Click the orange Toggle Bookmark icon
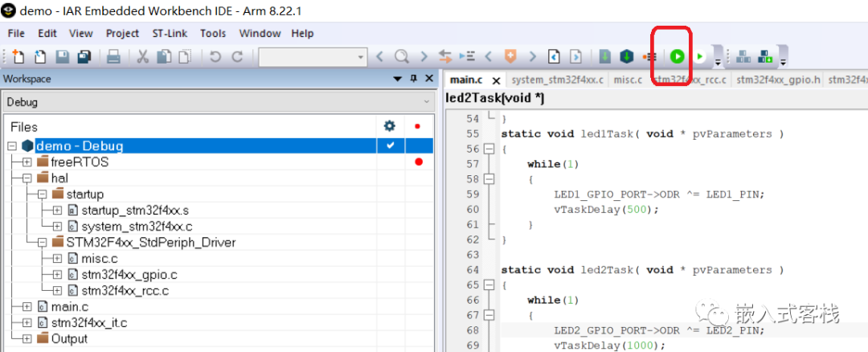 [x=510, y=56]
